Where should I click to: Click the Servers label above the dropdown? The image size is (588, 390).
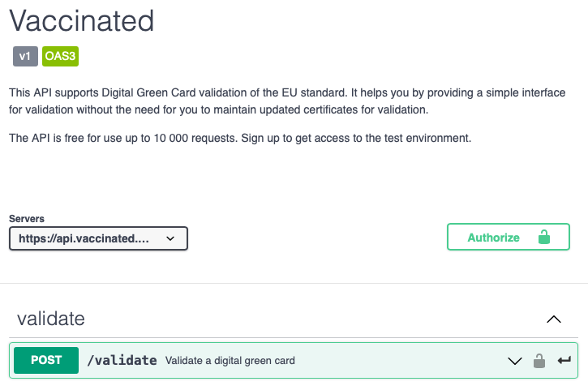(x=27, y=219)
